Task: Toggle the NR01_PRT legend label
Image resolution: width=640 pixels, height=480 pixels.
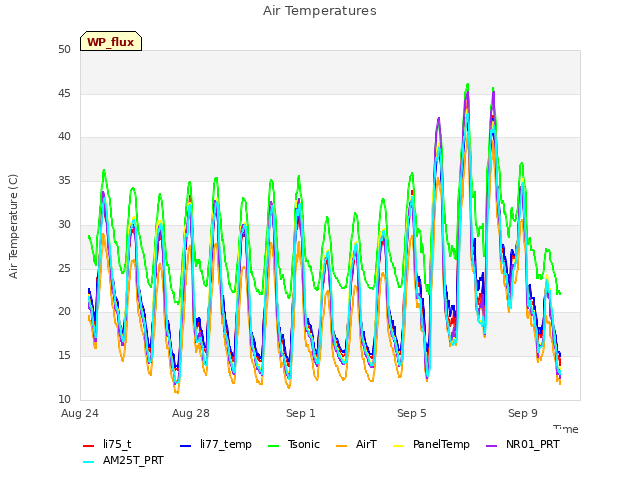Action: [x=533, y=444]
